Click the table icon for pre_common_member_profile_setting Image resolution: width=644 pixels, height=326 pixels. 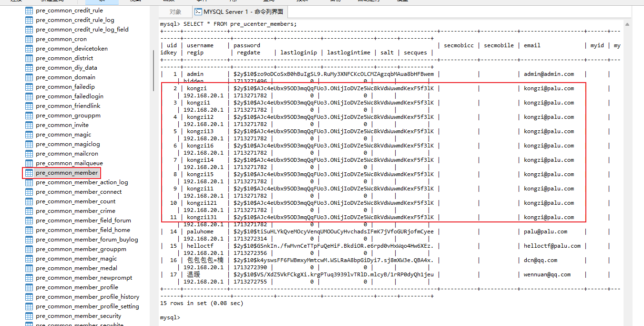click(29, 306)
